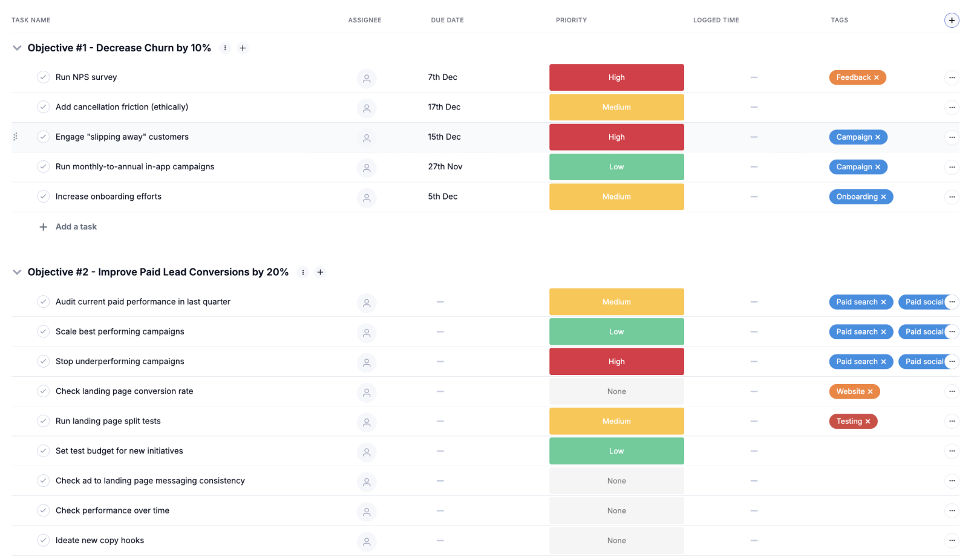This screenshot has width=974, height=560.
Task: Set due date for Audit current paid performance
Action: [x=440, y=302]
